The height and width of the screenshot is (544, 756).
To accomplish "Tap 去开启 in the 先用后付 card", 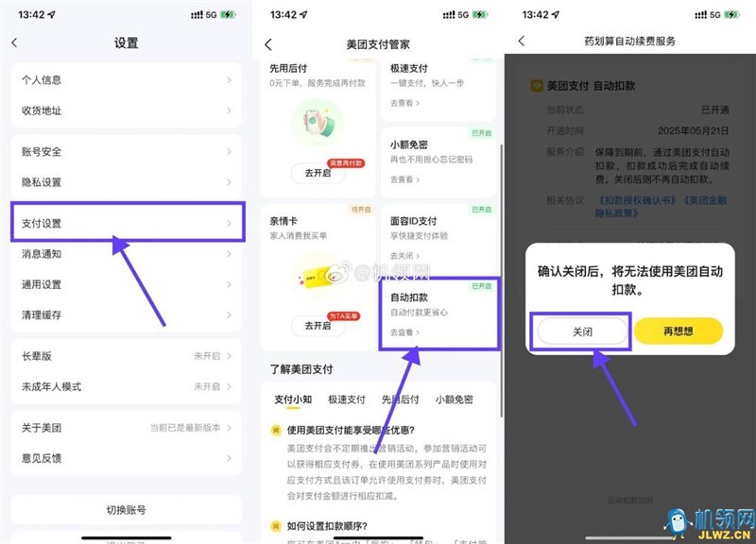I will (x=318, y=173).
